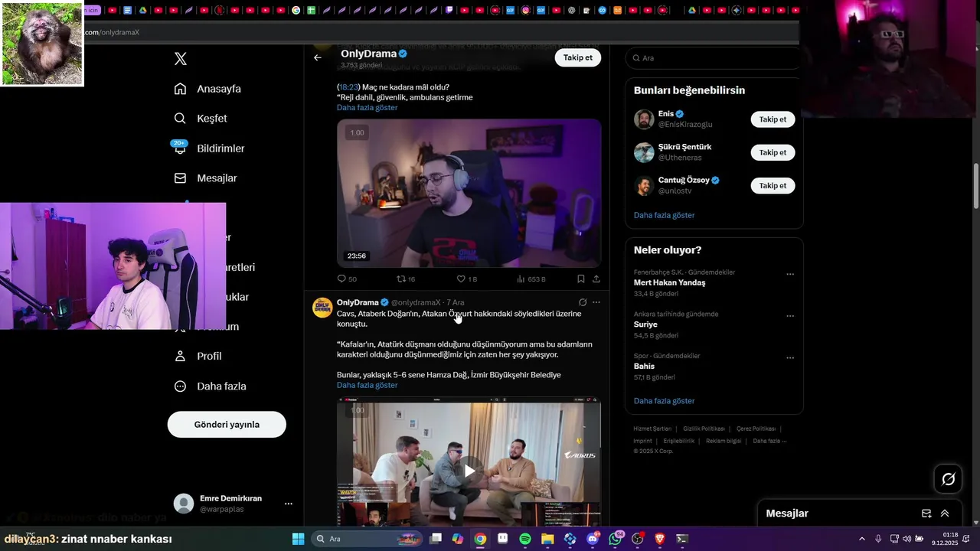980x551 pixels.
Task: Follow Enis with Takip et
Action: coord(773,119)
